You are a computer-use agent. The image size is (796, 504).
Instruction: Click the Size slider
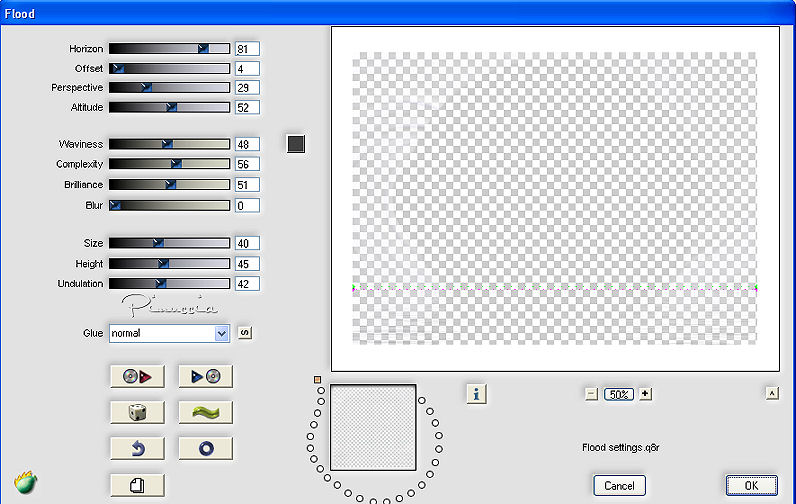pyautogui.click(x=170, y=243)
